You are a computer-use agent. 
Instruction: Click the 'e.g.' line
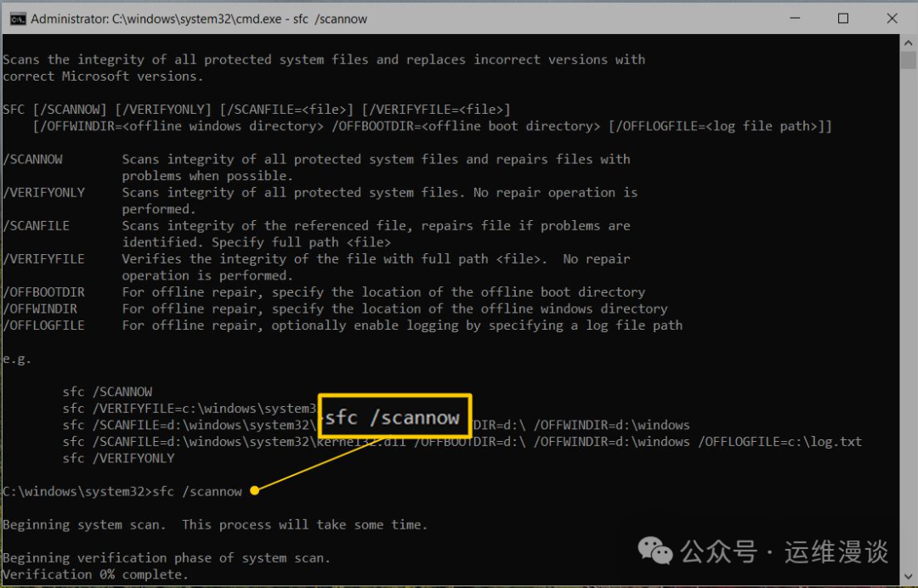click(17, 359)
